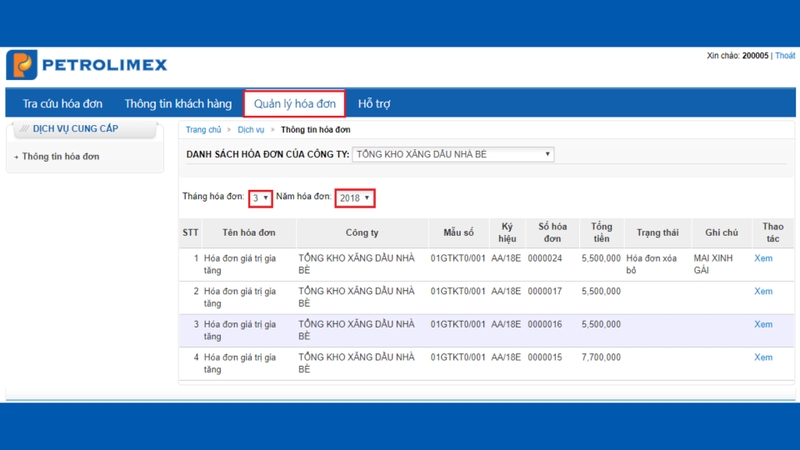Click the Số hóa đơn column header
This screenshot has height=450, width=800.
pyautogui.click(x=551, y=233)
